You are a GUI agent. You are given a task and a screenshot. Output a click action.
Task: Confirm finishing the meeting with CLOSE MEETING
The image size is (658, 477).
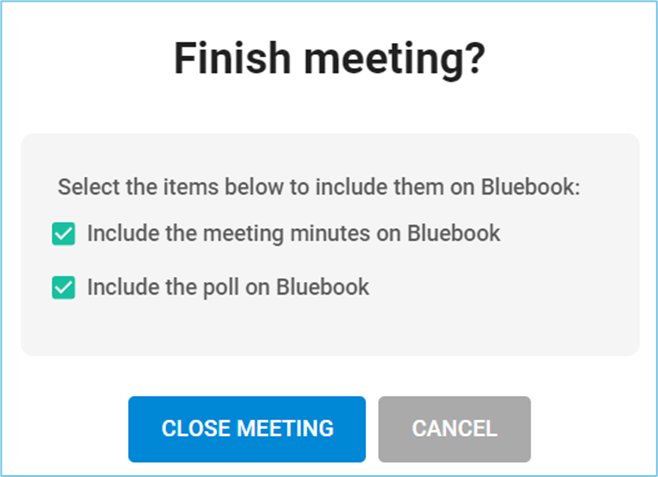pyautogui.click(x=247, y=429)
